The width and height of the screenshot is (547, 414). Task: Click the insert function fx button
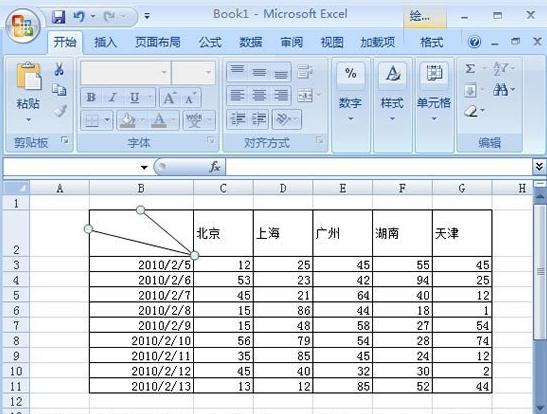pyautogui.click(x=215, y=167)
